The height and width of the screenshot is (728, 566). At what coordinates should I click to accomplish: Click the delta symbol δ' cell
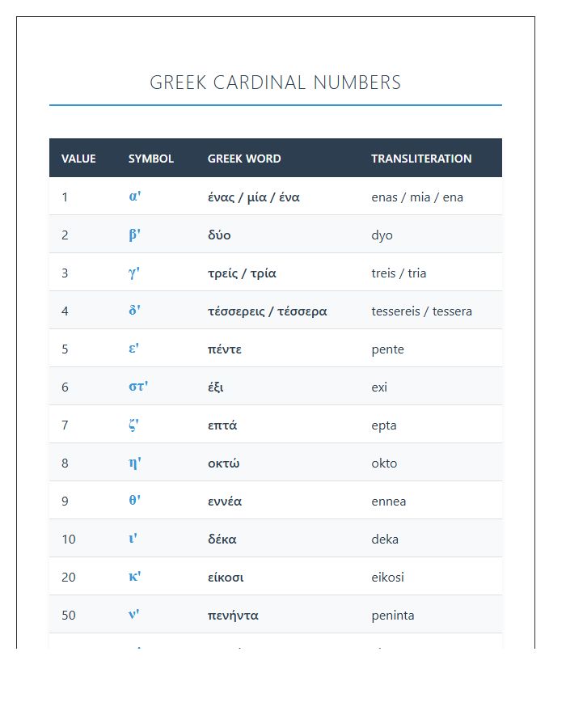click(x=134, y=310)
